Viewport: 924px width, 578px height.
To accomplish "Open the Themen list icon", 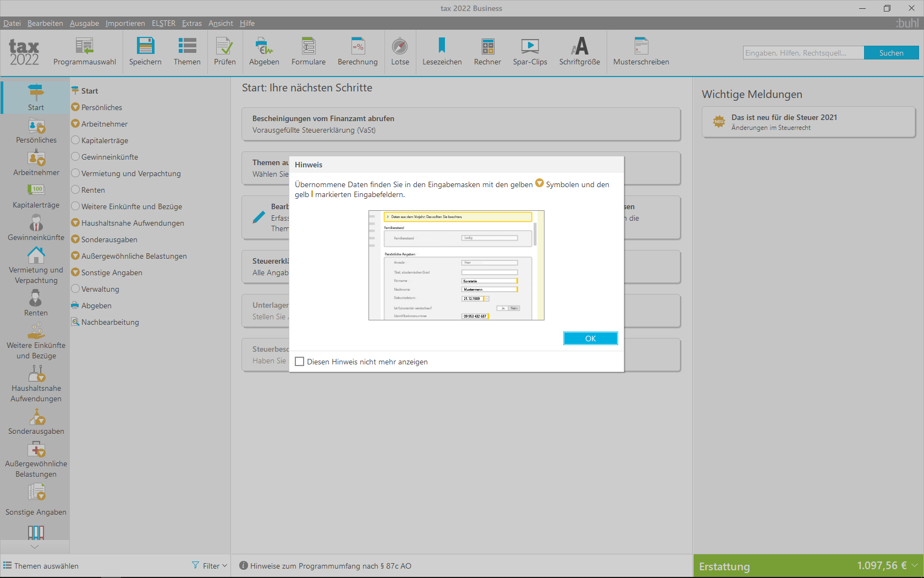I will (187, 46).
